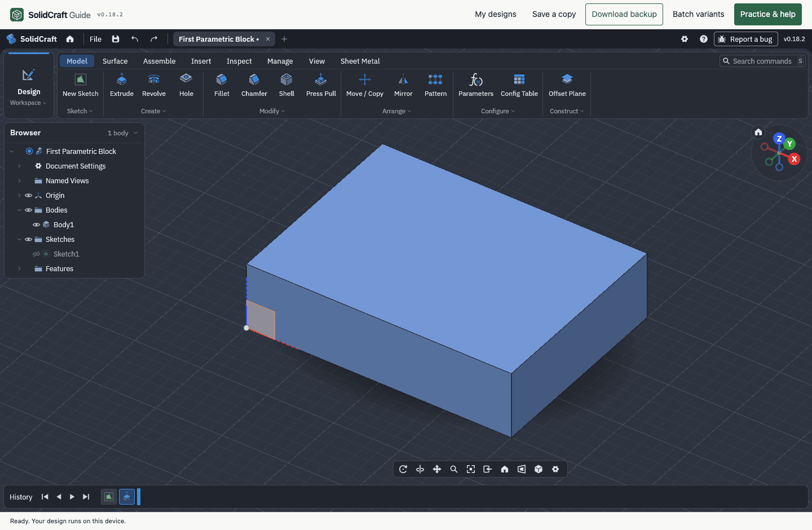Click the New Sketch tool
The image size is (812, 530).
pyautogui.click(x=81, y=86)
